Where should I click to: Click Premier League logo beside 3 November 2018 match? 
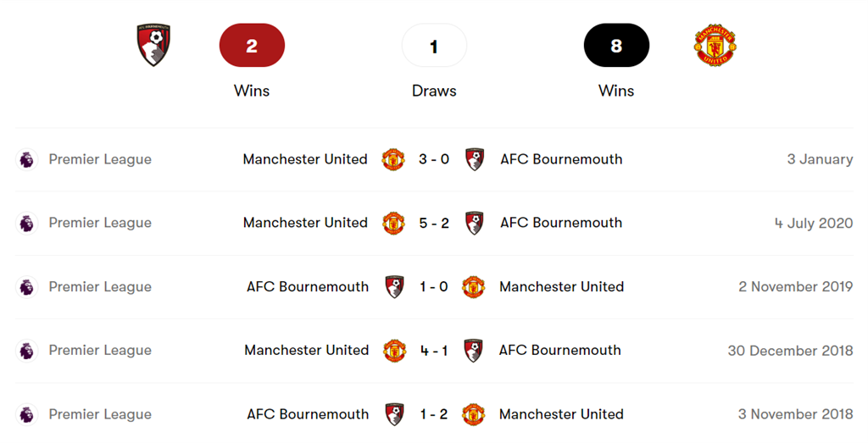click(x=27, y=414)
